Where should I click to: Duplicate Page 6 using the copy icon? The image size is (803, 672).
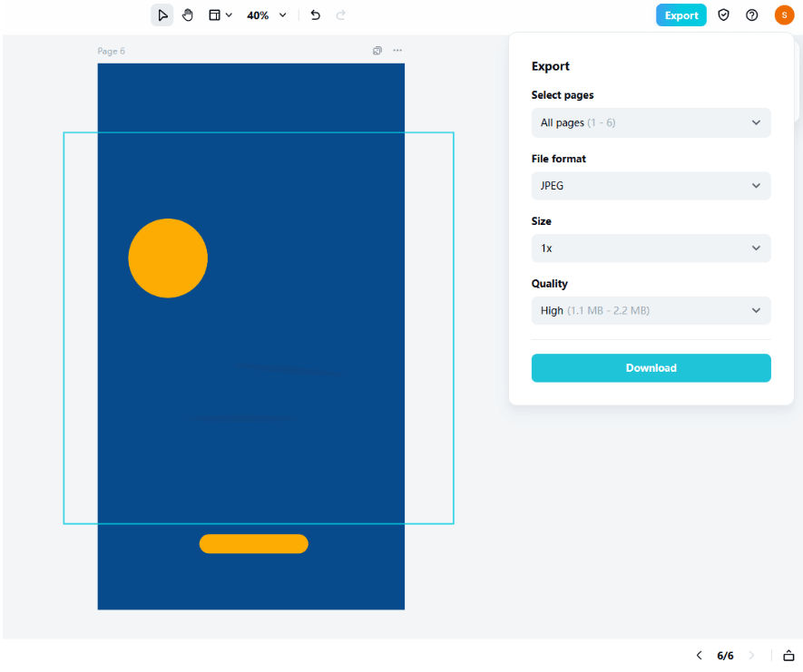coord(377,51)
